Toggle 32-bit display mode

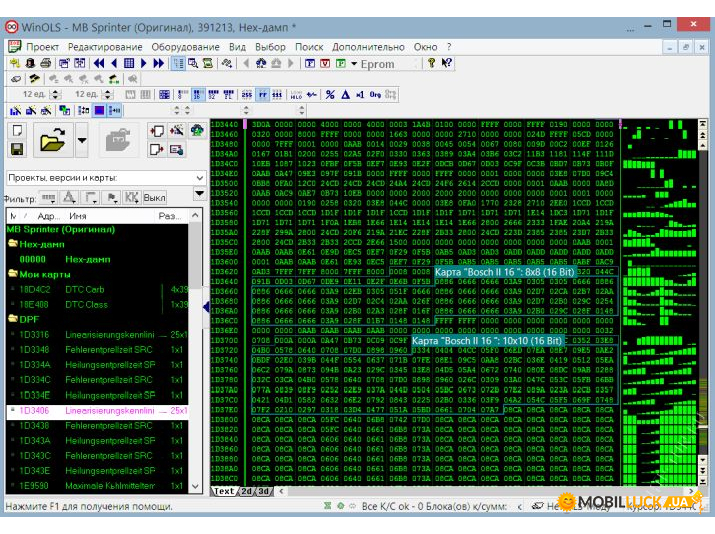(213, 94)
